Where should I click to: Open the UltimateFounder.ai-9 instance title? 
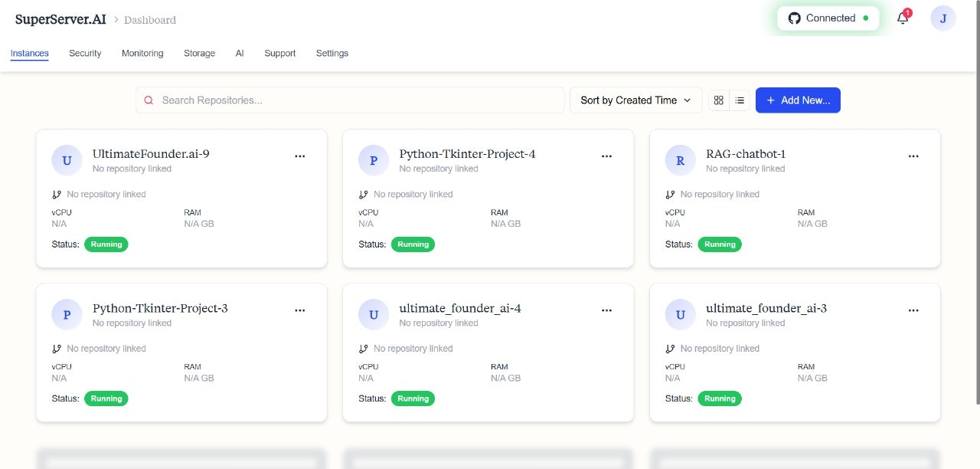tap(151, 154)
